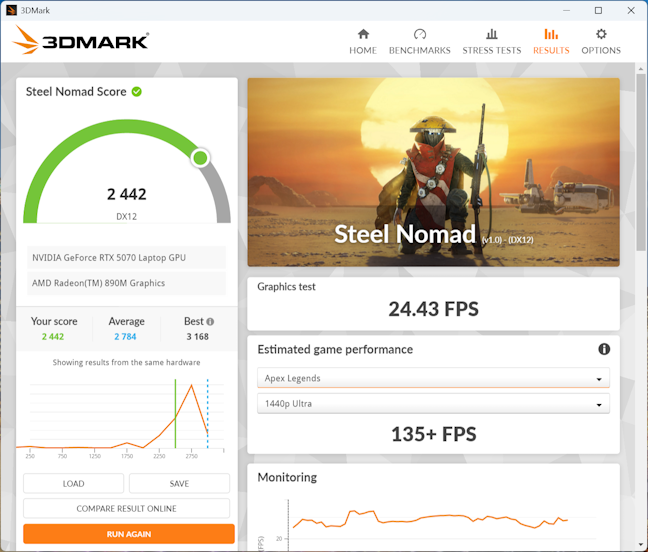Click the 3DMark title bar app icon
The image size is (648, 552).
point(12,10)
